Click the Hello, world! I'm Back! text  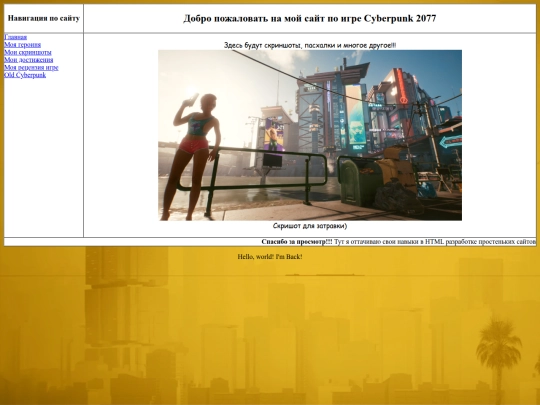[x=270, y=257]
